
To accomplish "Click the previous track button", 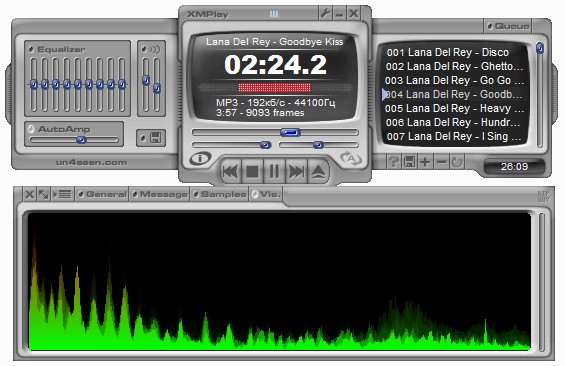I will [x=231, y=171].
